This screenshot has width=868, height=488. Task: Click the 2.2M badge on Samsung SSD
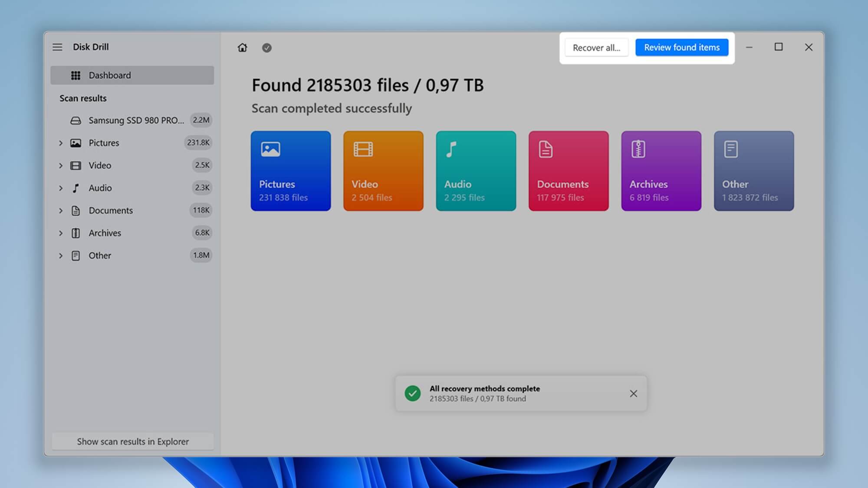[x=201, y=120]
